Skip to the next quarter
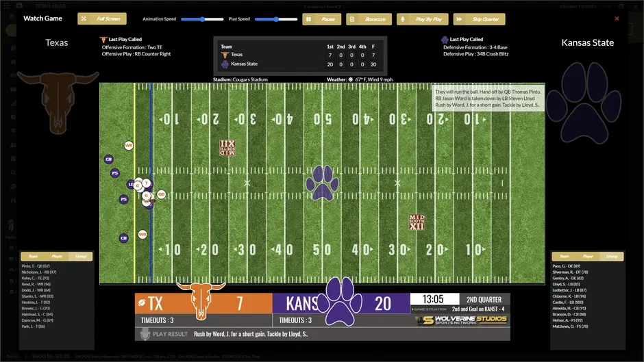Viewport: 644px width, 362px height. coord(479,19)
